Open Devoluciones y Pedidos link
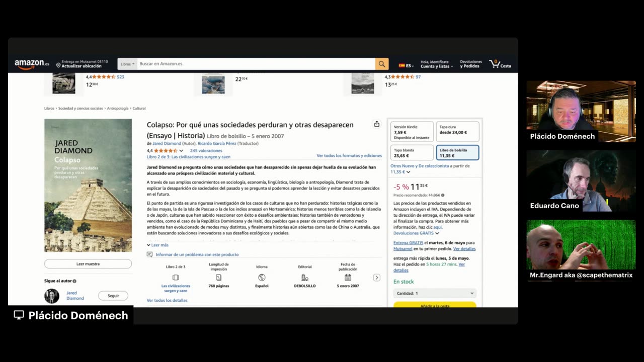Screen dimensions: 644x362 [471, 64]
